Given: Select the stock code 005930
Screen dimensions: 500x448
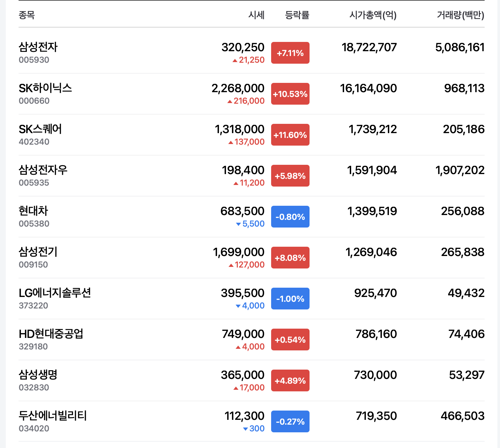Looking at the screenshot, I should point(34,60).
